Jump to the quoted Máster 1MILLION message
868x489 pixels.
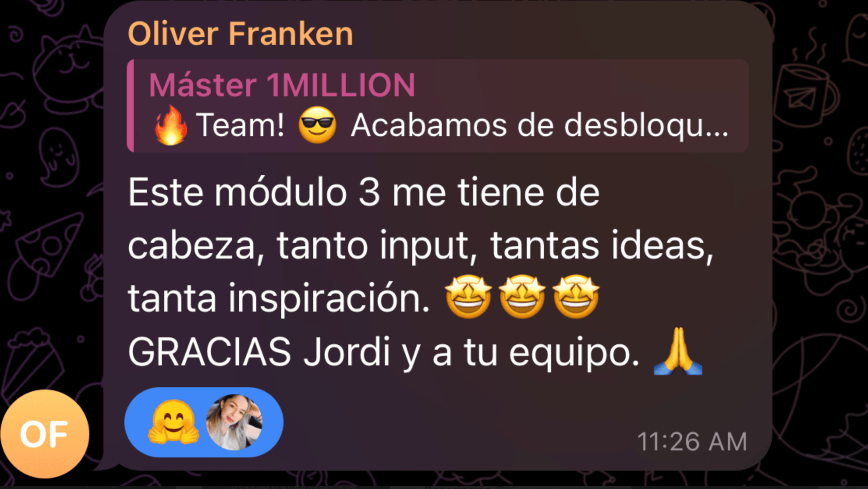[438, 106]
